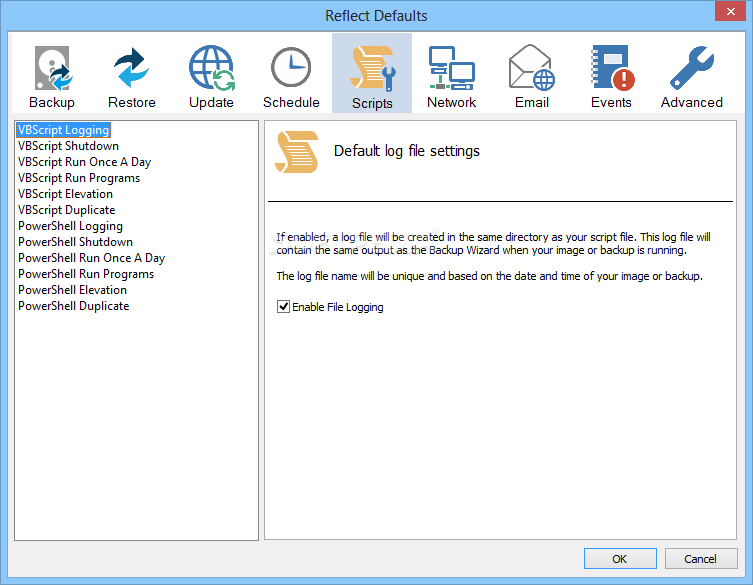Screen dimensions: 753x585
Task: Select VBScript Elevation entry
Action: pos(65,194)
